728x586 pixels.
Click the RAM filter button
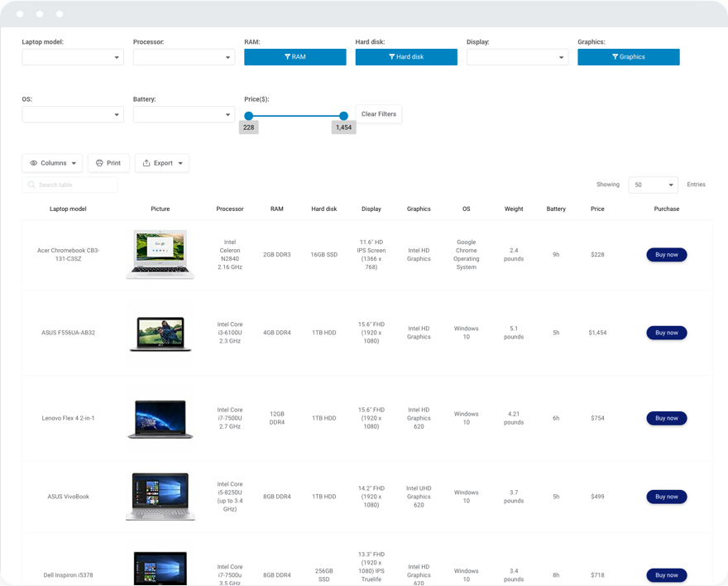click(x=295, y=57)
